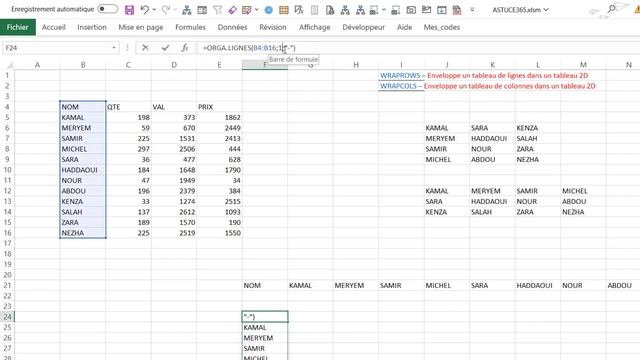Click the envelope mail icon in the toolbar
The image size is (640, 360).
click(427, 10)
